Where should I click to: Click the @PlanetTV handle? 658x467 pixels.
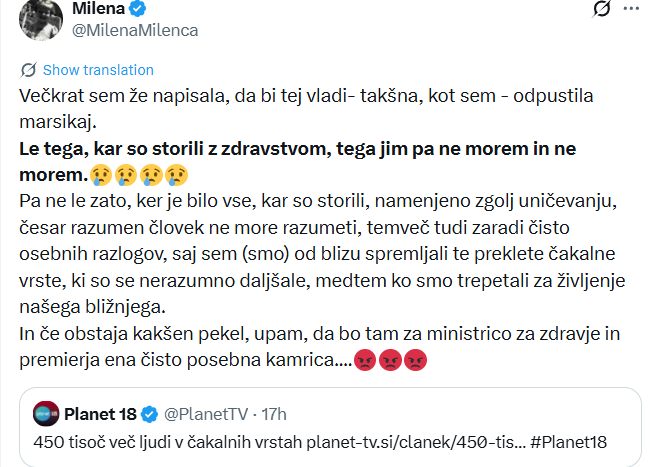(205, 413)
